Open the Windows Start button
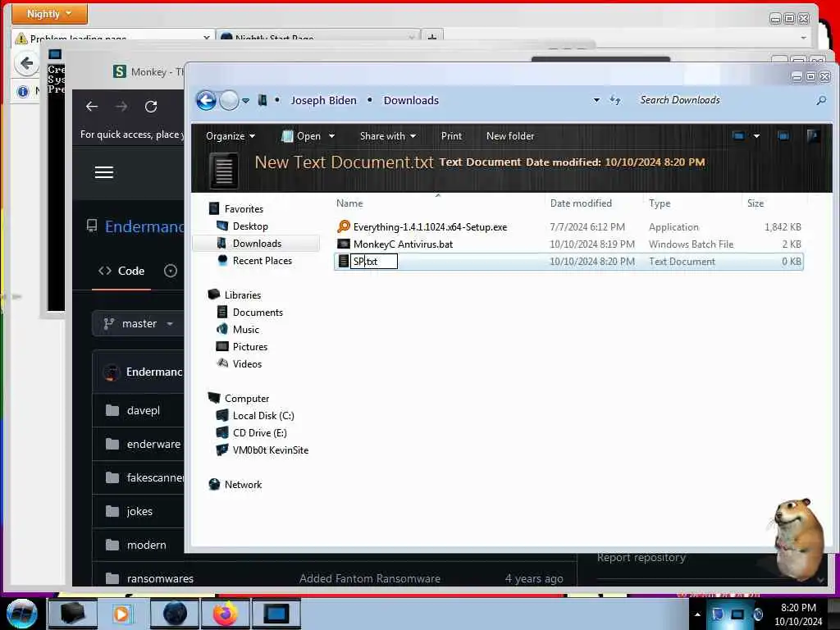Viewport: 840px width, 630px height. tap(21, 614)
